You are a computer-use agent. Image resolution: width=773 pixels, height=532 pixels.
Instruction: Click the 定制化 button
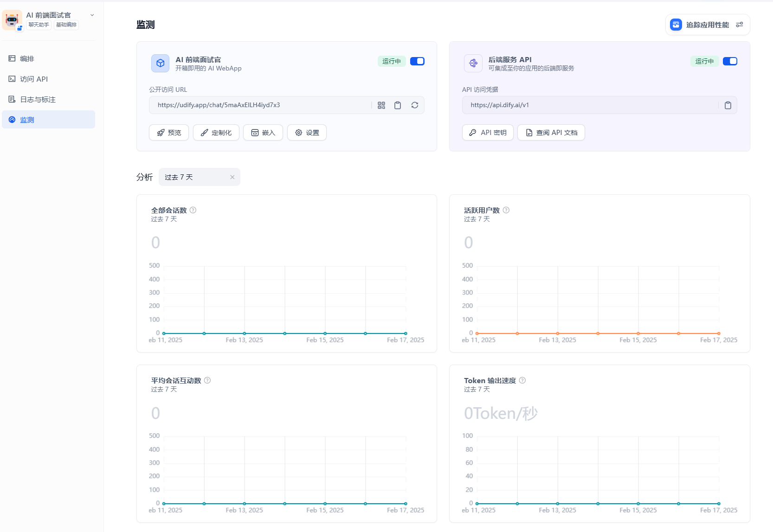(x=216, y=133)
